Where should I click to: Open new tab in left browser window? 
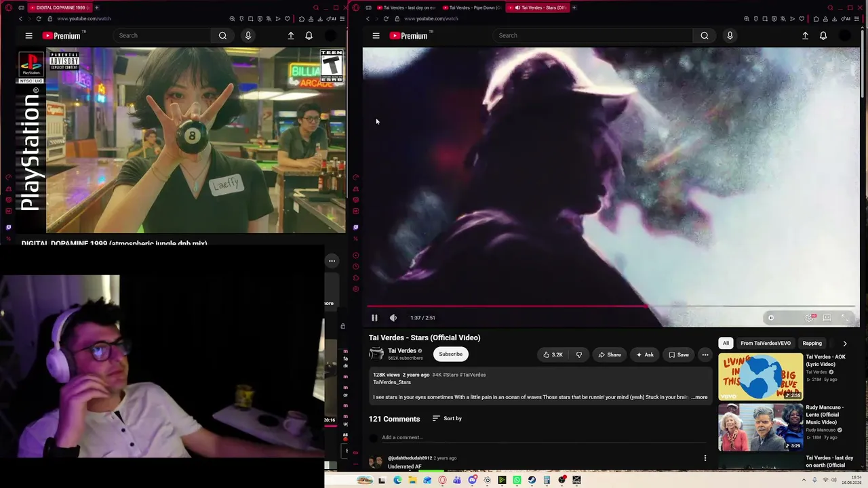pos(96,7)
